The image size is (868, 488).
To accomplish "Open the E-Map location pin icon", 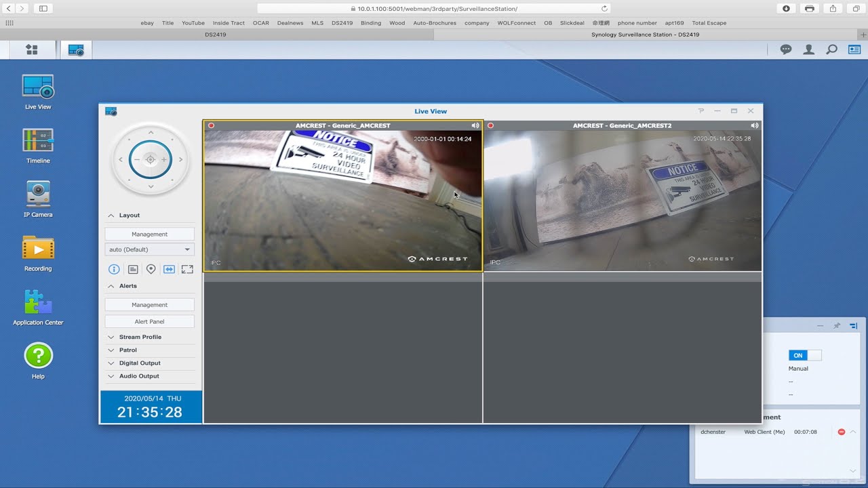I will point(151,269).
